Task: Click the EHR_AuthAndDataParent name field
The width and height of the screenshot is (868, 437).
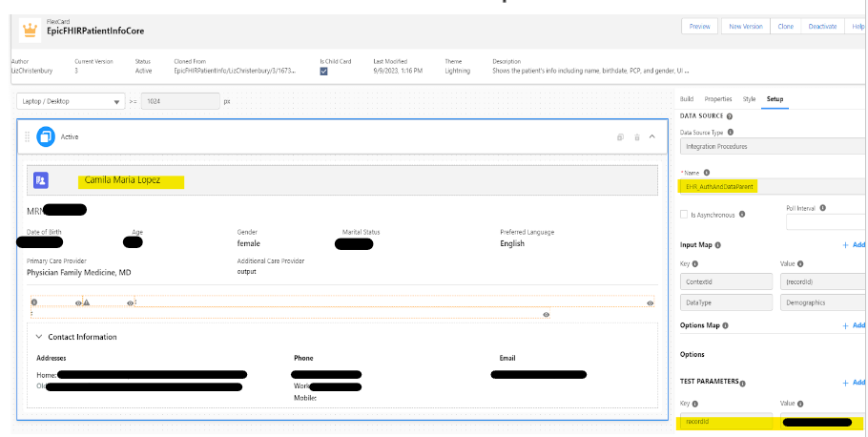Action: tap(774, 187)
